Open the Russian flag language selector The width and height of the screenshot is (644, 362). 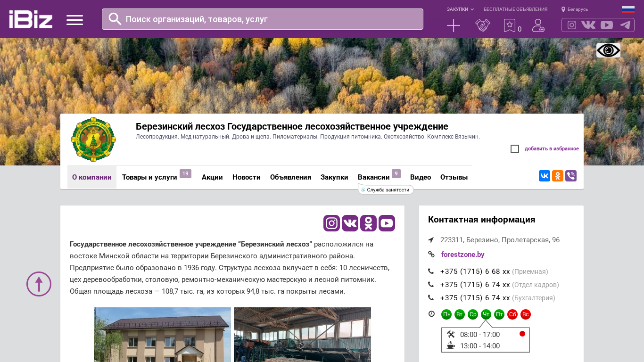click(x=628, y=9)
